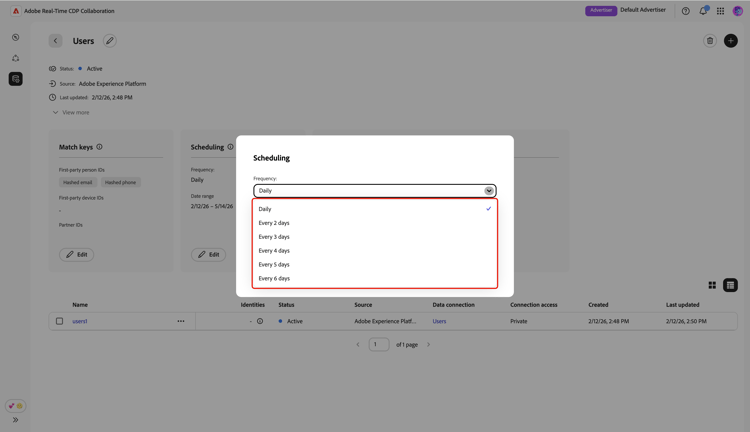The width and height of the screenshot is (750, 432).
Task: Click 'Adobe Experience Platf...' cell in table
Action: pos(385,321)
